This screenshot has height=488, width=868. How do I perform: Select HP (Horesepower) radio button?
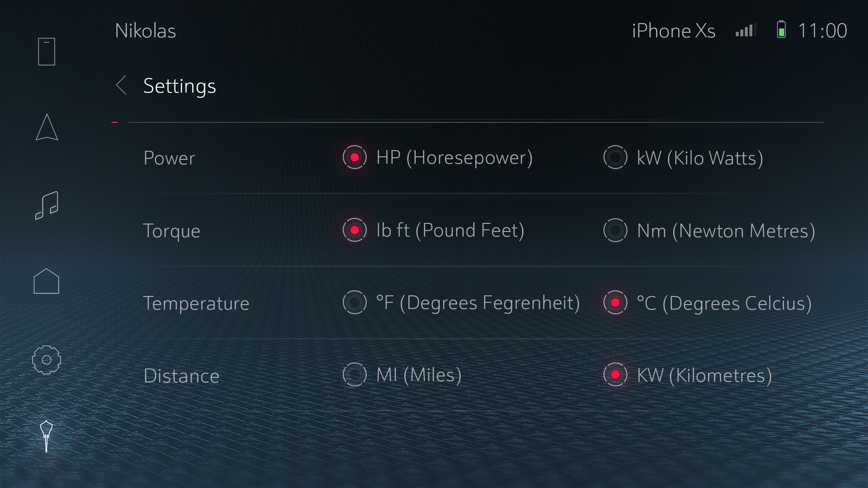pyautogui.click(x=354, y=157)
